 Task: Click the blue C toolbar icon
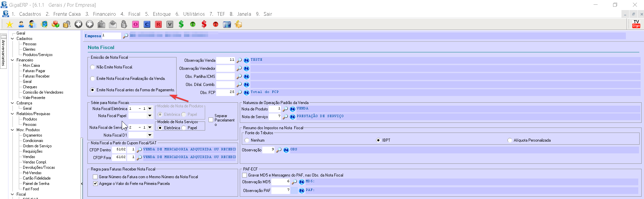point(147,24)
